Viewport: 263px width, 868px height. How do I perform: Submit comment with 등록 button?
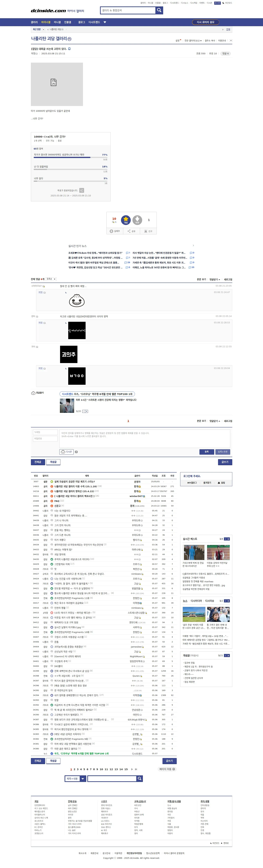(x=207, y=452)
